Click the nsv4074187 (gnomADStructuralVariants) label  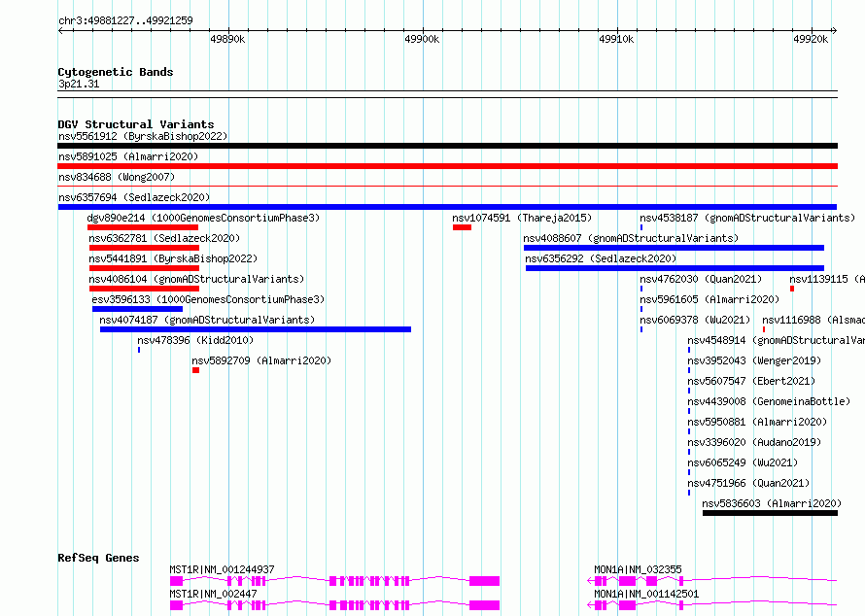pos(207,320)
